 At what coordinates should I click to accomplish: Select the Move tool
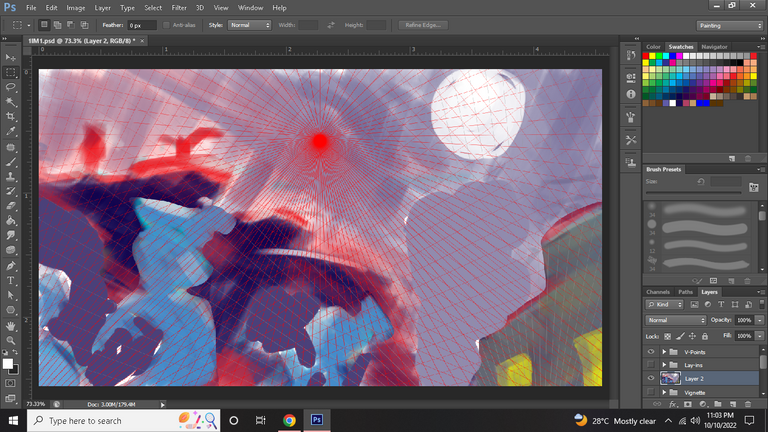[10, 57]
